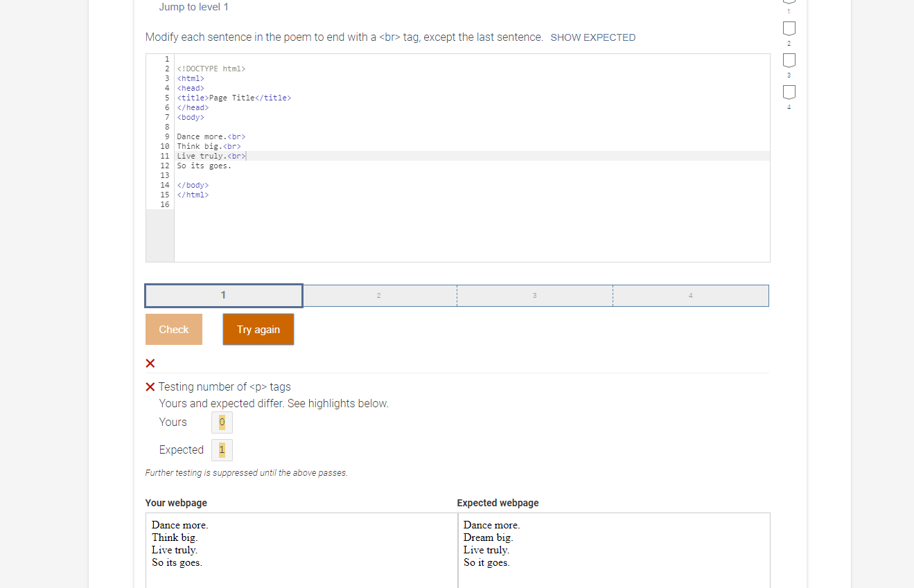Screen dimensions: 914x588
Task: Click 'Live truly.' in Your webpage preview
Action: [175, 550]
